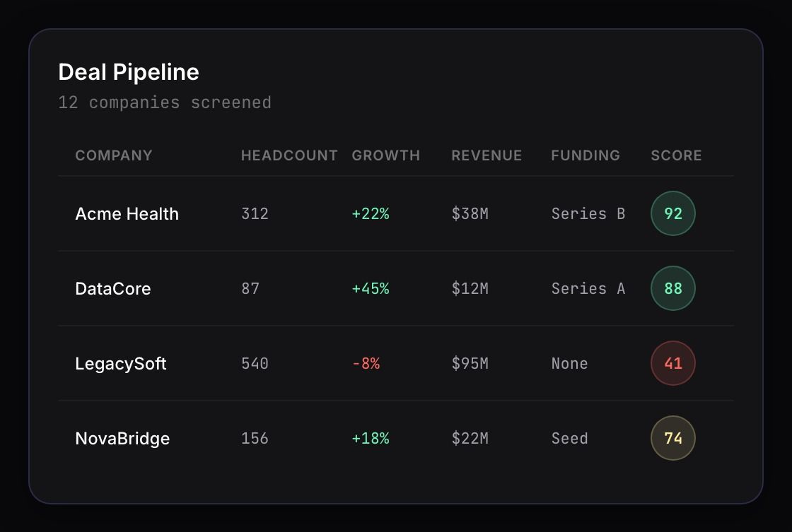Click the GROWTH column header
792x532 pixels.
[x=385, y=155]
